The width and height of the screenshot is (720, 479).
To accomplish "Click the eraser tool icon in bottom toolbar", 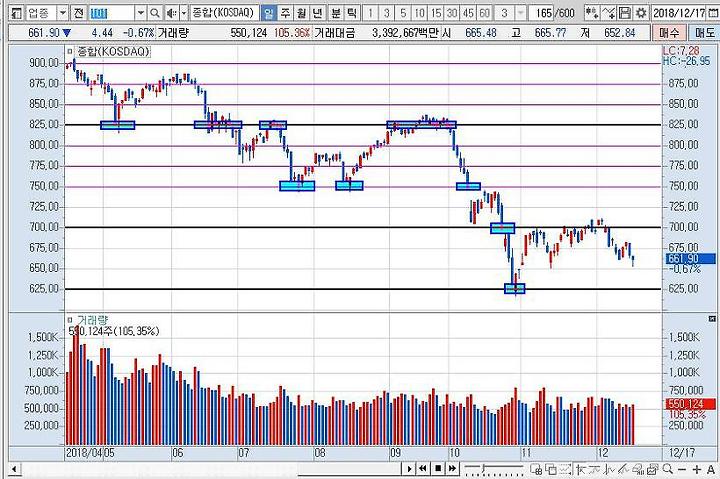I will tap(637, 469).
